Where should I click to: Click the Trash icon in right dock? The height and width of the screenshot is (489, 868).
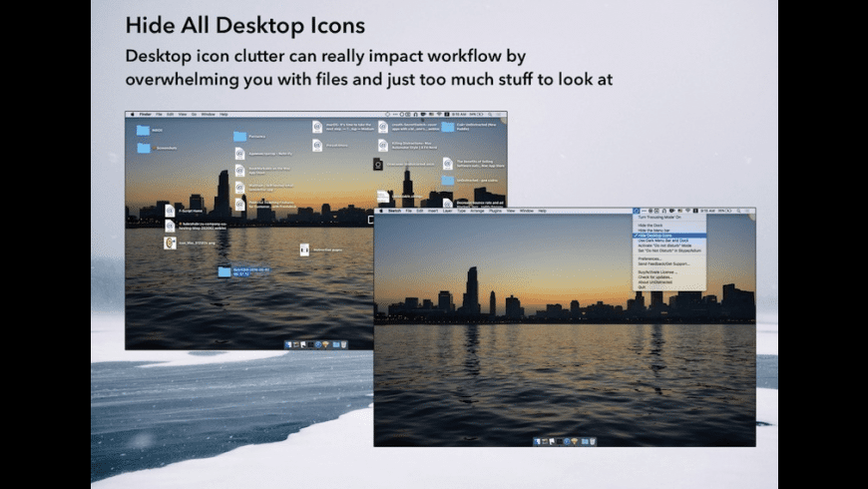pos(593,440)
